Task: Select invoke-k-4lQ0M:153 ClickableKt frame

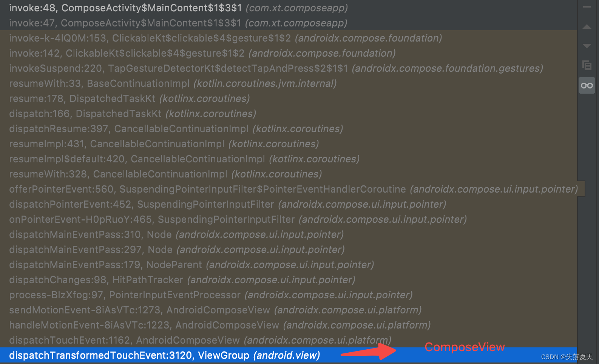Action: (289, 38)
